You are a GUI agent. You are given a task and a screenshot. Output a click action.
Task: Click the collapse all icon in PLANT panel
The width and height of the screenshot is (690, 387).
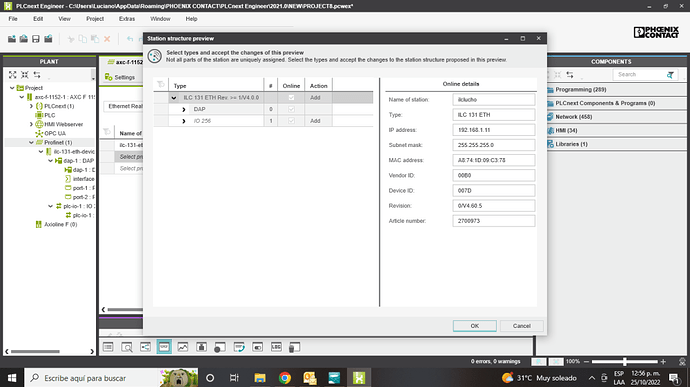[x=25, y=75]
